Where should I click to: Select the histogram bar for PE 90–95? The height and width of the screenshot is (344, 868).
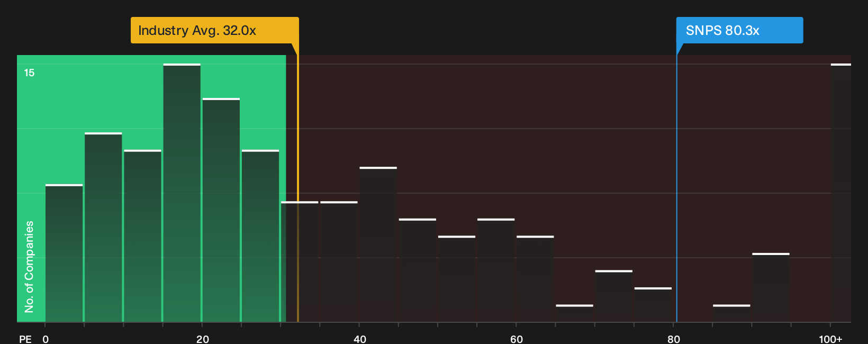(x=771, y=287)
